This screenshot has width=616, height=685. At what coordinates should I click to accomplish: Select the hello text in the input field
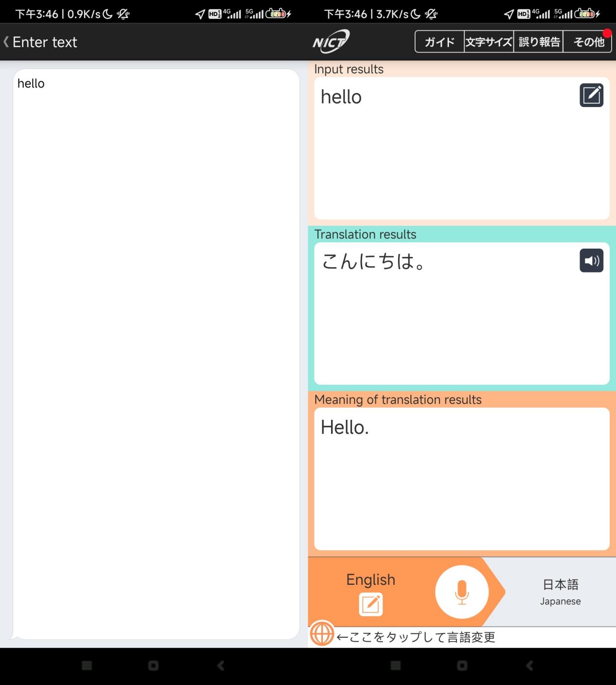31,83
